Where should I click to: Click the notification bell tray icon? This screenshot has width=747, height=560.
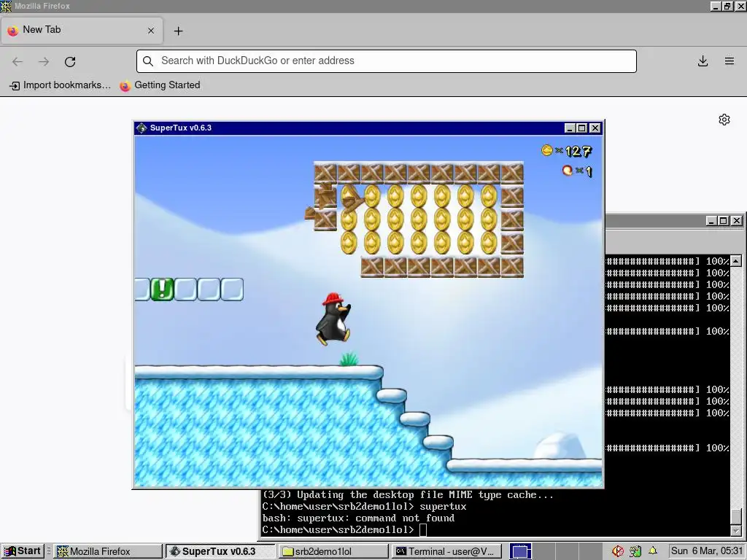(653, 551)
